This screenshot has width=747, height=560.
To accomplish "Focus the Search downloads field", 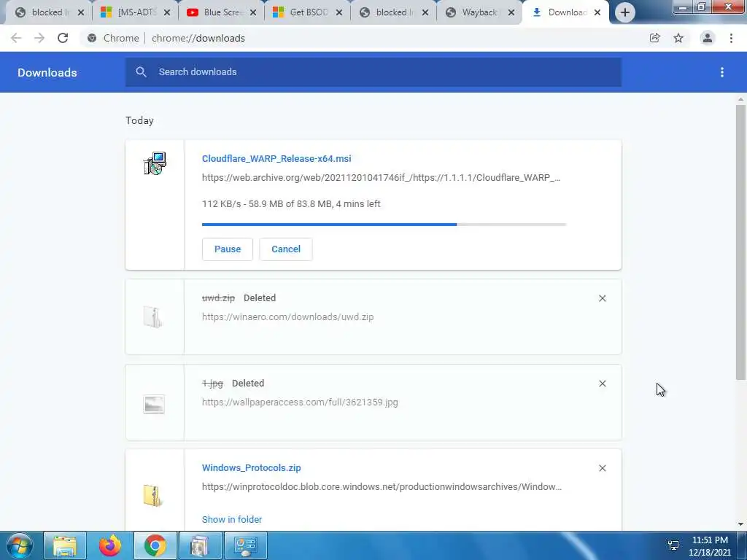I will coord(373,72).
